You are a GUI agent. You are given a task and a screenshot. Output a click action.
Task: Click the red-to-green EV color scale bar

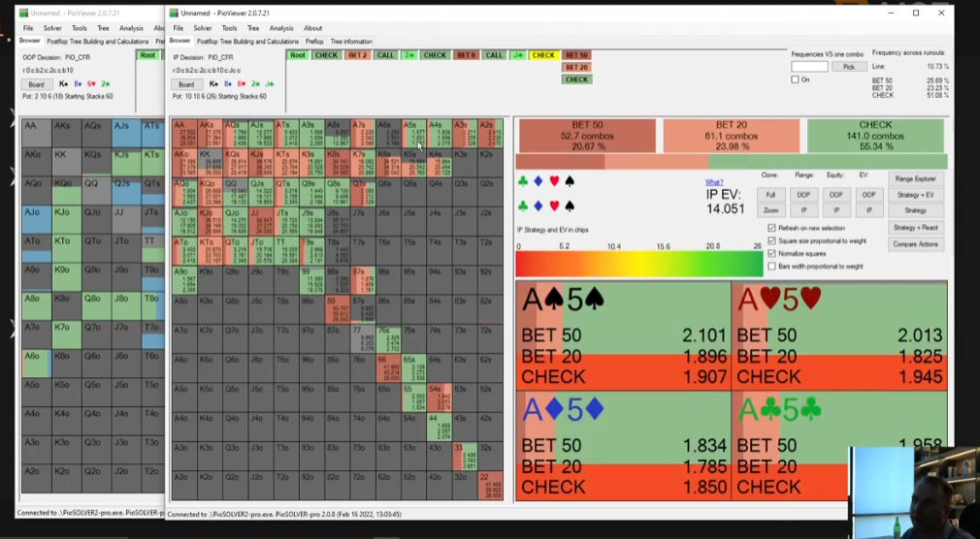[638, 265]
